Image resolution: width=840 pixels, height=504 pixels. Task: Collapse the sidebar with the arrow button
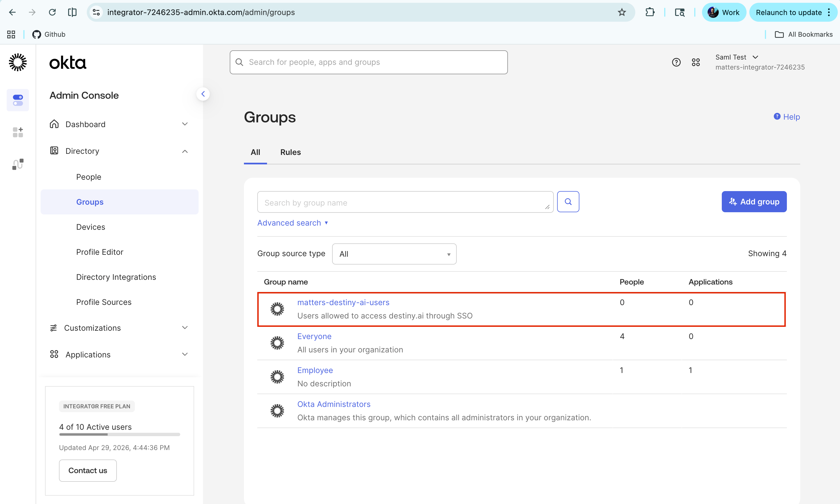(x=203, y=94)
